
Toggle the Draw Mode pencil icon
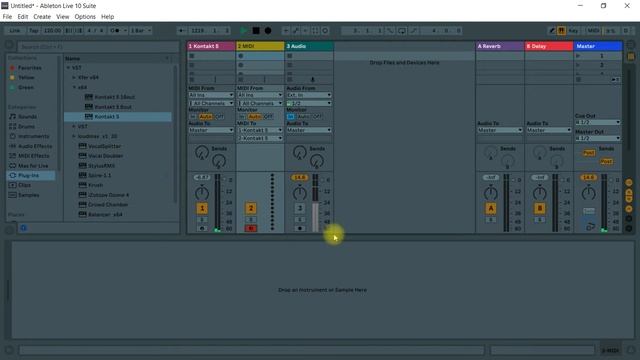(x=552, y=31)
